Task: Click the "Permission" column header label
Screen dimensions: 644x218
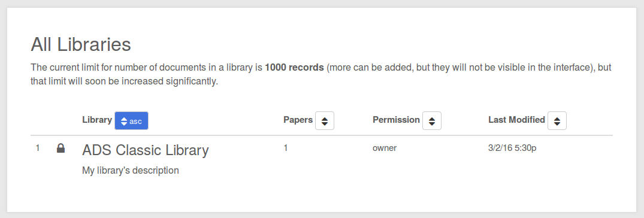Action: 397,120
